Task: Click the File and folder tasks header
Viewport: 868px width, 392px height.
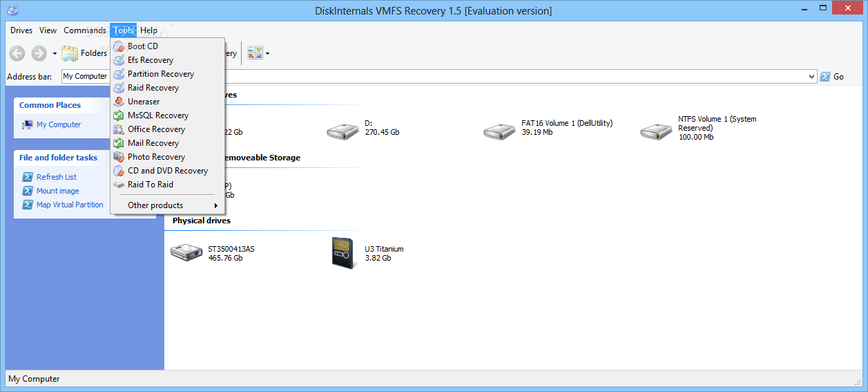Action: (58, 158)
